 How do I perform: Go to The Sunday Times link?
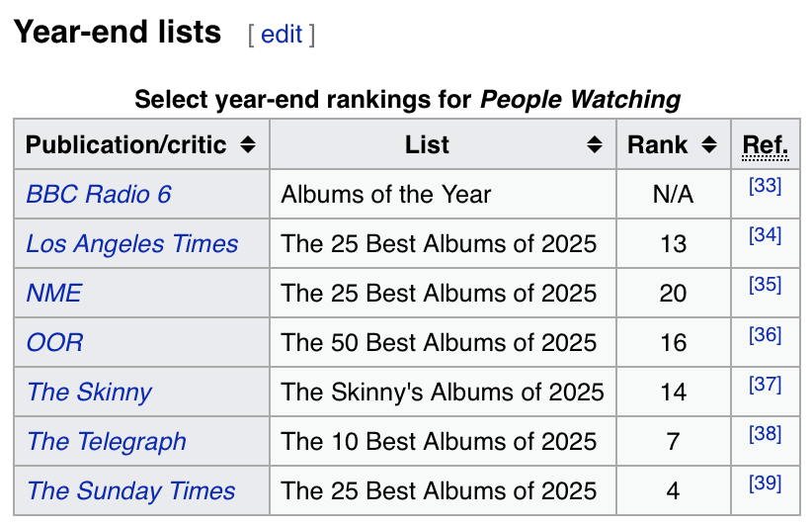click(x=131, y=490)
